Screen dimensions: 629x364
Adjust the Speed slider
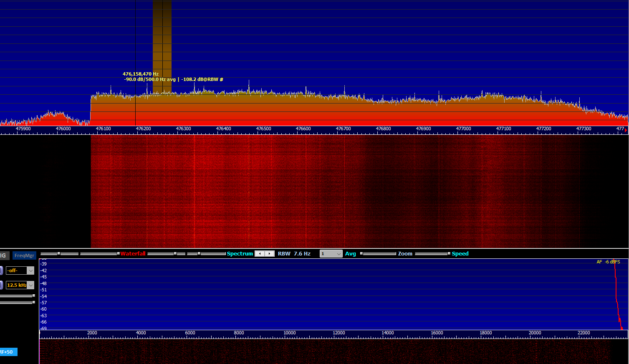[432, 253]
